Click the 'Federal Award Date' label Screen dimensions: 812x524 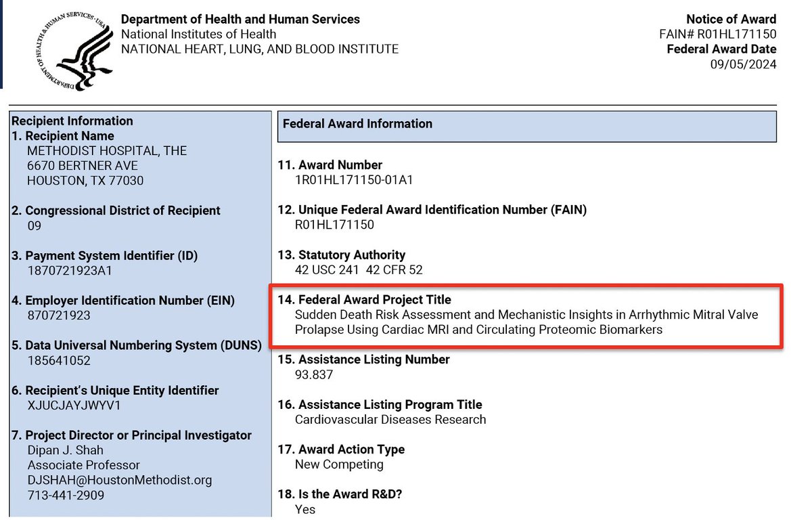pyautogui.click(x=721, y=49)
